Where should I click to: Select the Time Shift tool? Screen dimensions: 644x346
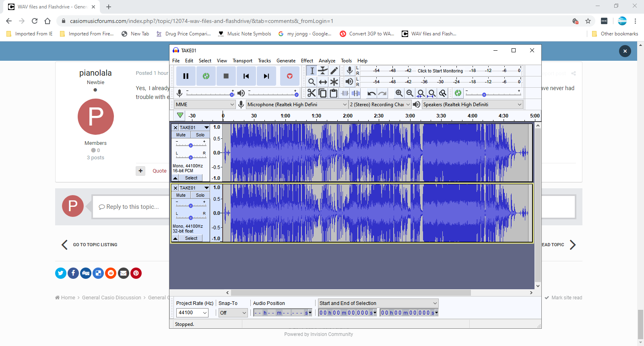pyautogui.click(x=323, y=82)
